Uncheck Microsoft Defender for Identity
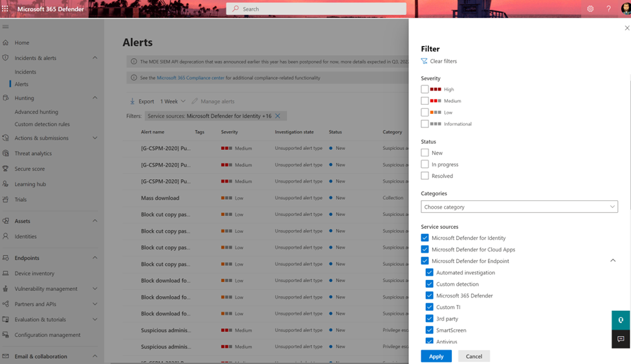Image resolution: width=631 pixels, height=364 pixels. tap(425, 238)
